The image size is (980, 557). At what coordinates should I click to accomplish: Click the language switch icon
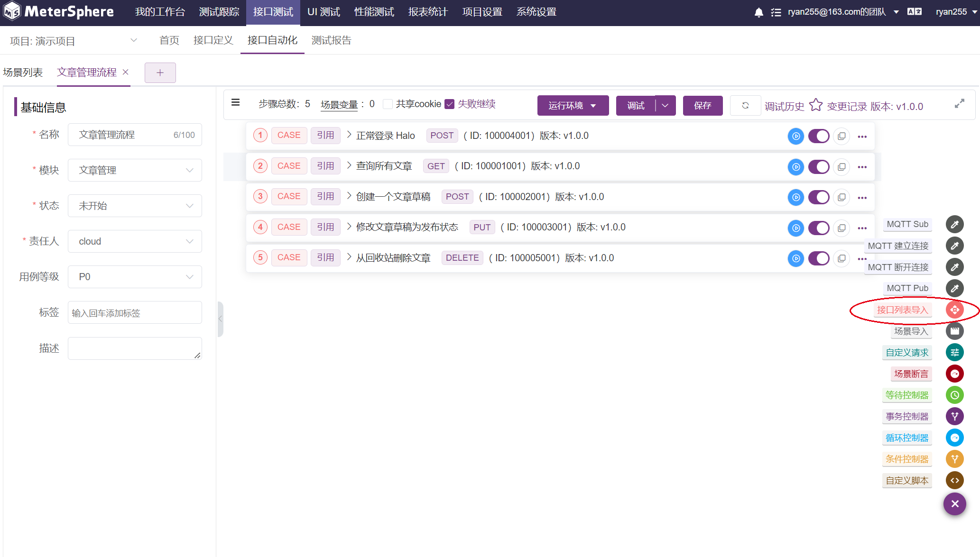[914, 12]
